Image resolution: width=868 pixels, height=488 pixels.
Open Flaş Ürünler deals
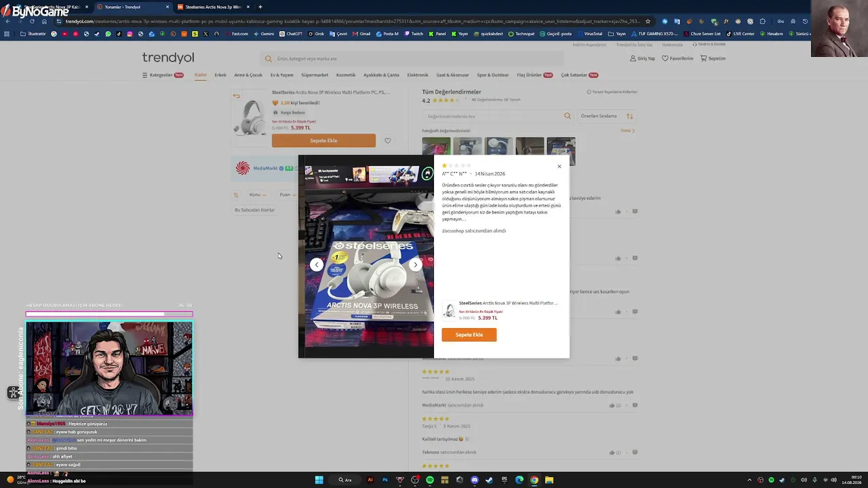535,75
